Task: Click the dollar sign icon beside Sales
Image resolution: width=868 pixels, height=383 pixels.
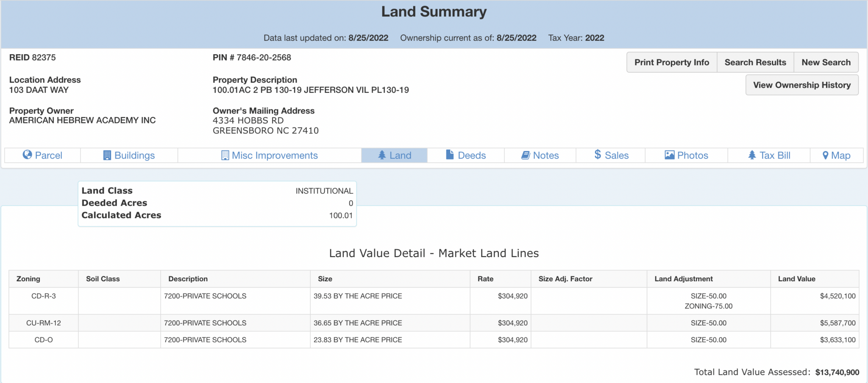Action: [x=598, y=155]
